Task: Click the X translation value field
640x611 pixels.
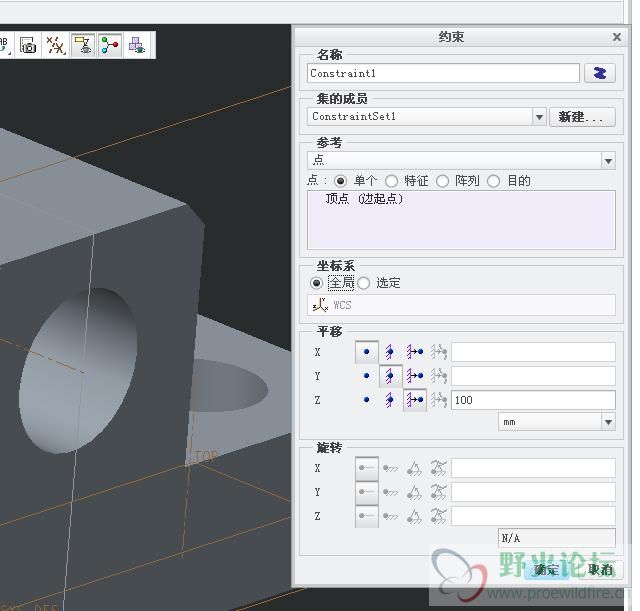Action: click(x=533, y=352)
